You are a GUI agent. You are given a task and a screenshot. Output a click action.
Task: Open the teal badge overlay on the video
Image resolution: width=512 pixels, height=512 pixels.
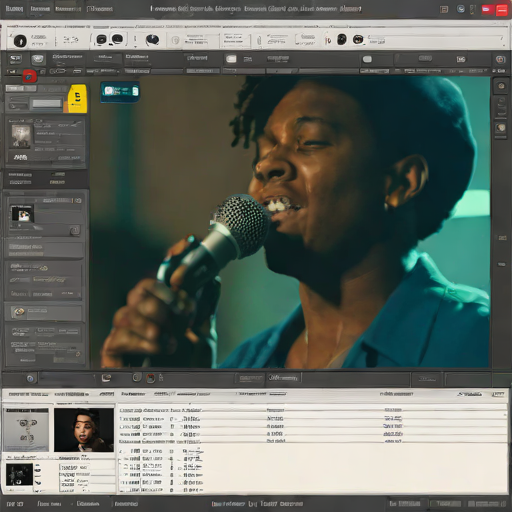(120, 91)
